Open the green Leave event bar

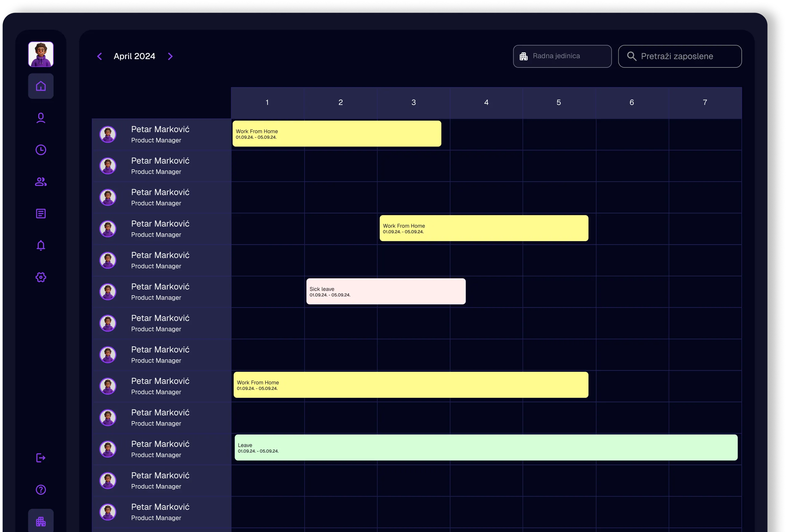pyautogui.click(x=486, y=447)
